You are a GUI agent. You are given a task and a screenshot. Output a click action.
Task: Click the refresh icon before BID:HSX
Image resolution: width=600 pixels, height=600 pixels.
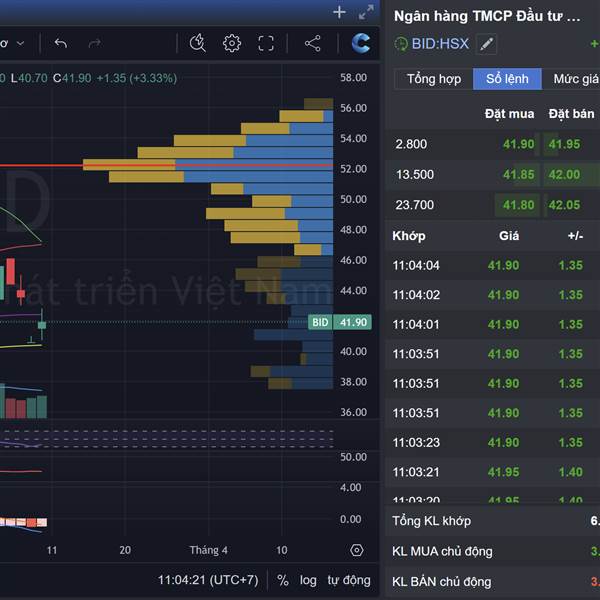pos(401,44)
